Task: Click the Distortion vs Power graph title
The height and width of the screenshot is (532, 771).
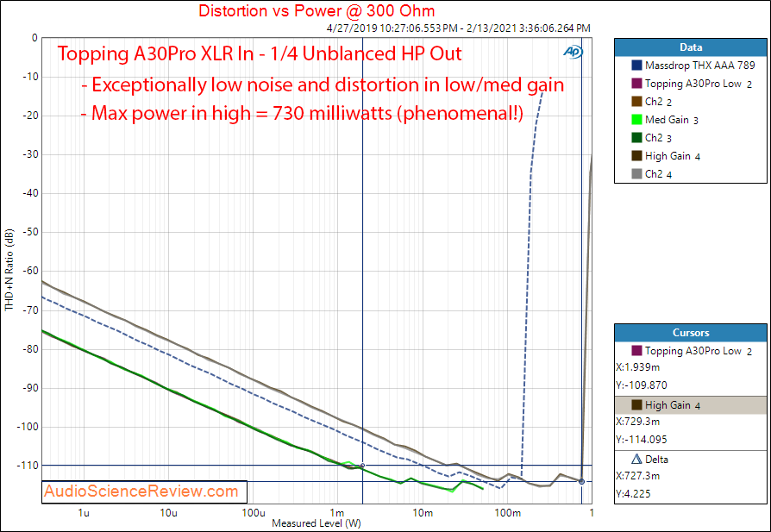Action: coord(317,10)
